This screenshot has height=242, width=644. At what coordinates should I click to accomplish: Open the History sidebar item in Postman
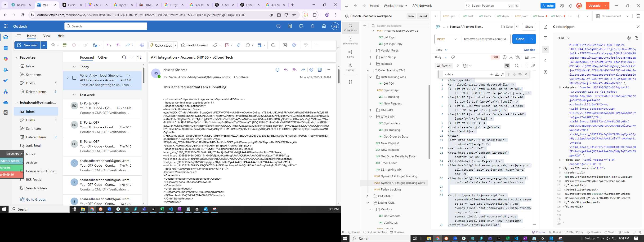350,67
